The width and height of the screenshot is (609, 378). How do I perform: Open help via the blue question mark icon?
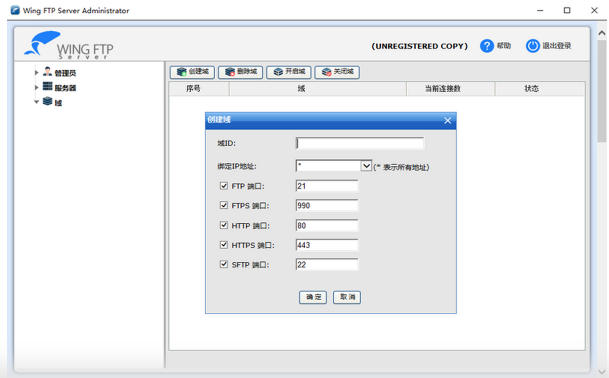coord(487,46)
